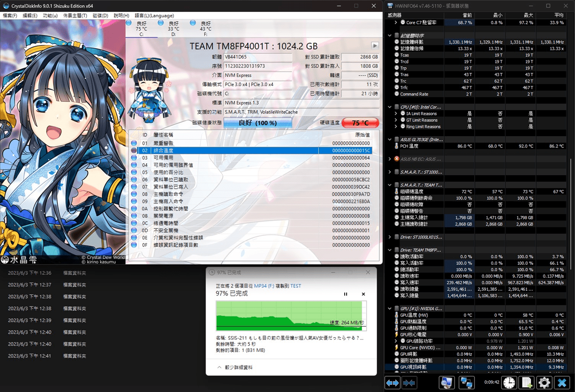This screenshot has width=575, height=392.
Task: Collapse the GPU [#1]: NVIDIA G... group
Action: (390, 308)
